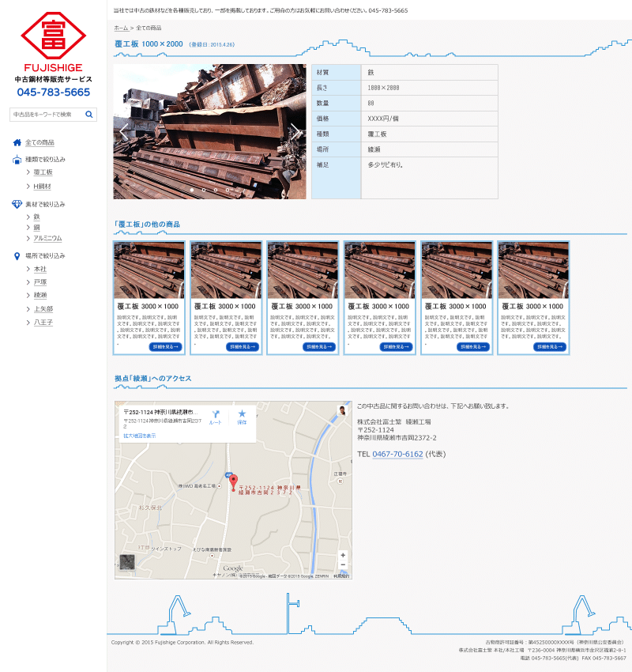Click the map pin icon beside 場所で絞り込み
This screenshot has width=632, height=672.
click(17, 256)
